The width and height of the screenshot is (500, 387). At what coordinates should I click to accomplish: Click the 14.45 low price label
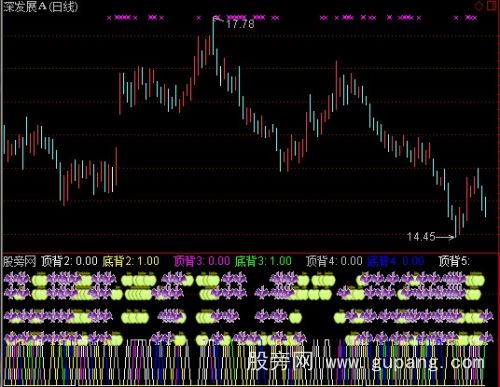pos(421,237)
